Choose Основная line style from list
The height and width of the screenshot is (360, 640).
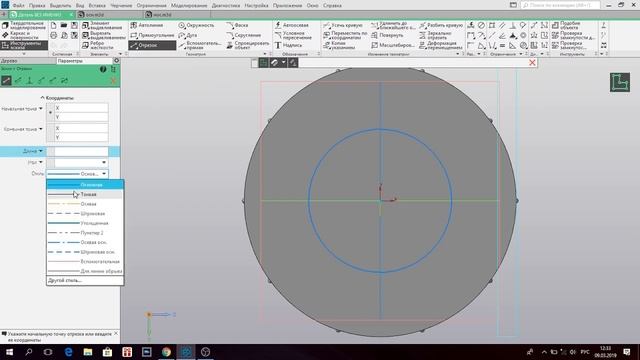coord(85,185)
